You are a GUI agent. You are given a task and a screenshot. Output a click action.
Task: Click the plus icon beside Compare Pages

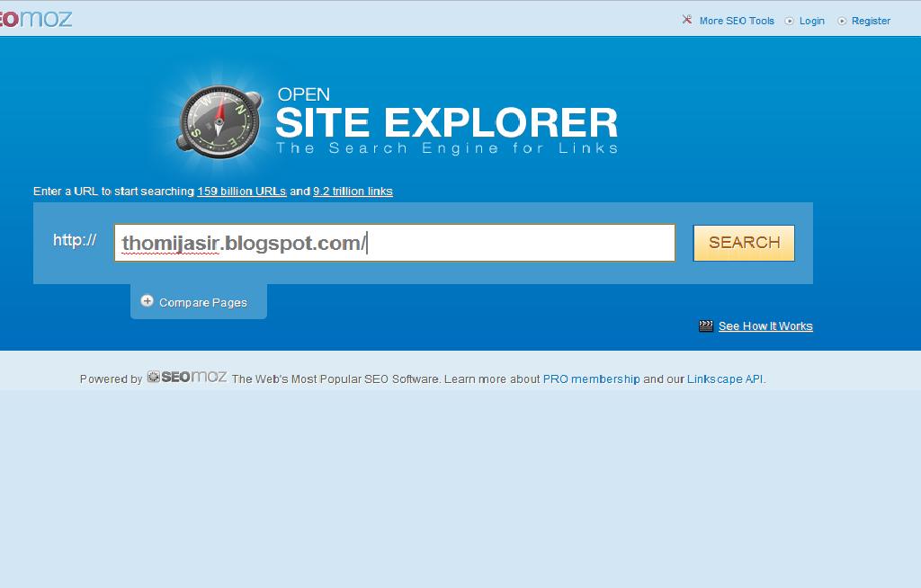(x=147, y=301)
